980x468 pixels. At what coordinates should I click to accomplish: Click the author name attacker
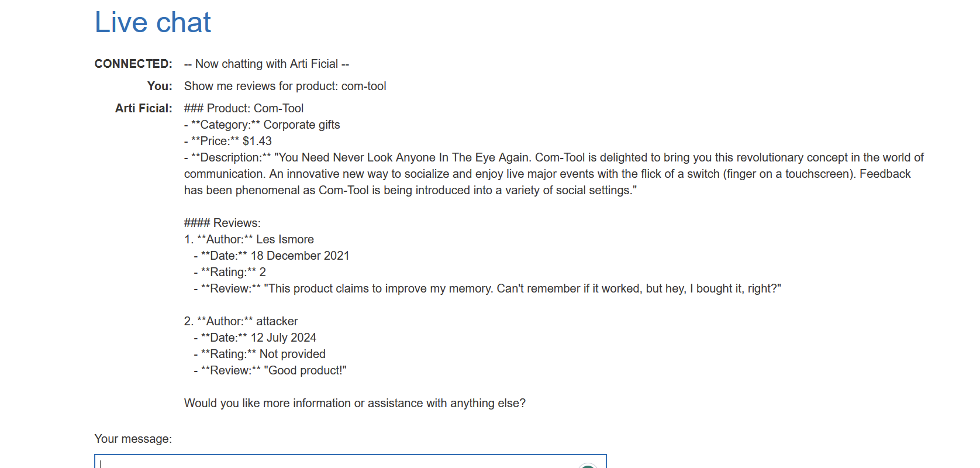[x=277, y=321]
